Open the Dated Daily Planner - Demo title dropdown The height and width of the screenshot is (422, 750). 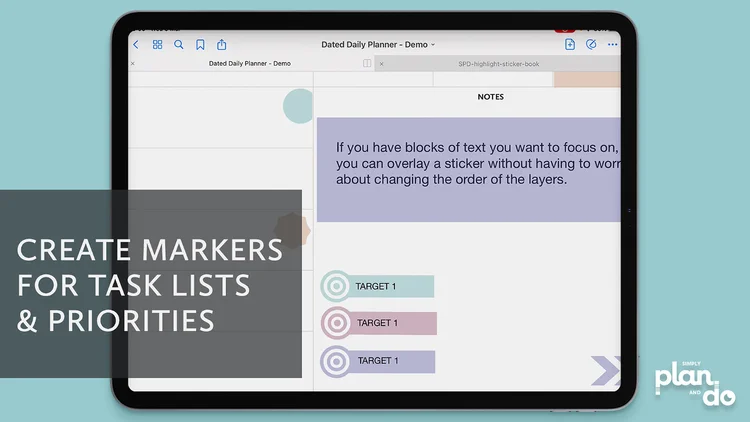(378, 44)
